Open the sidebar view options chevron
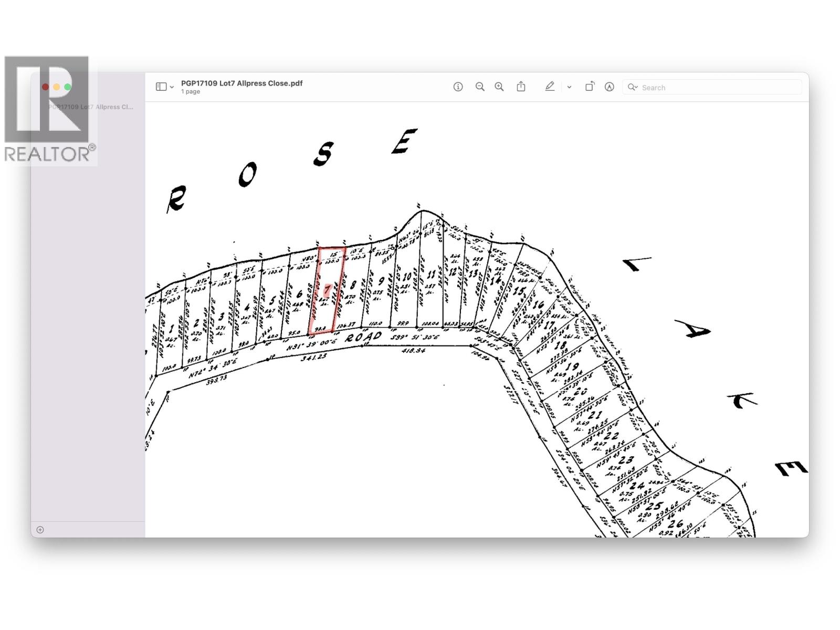 [172, 87]
